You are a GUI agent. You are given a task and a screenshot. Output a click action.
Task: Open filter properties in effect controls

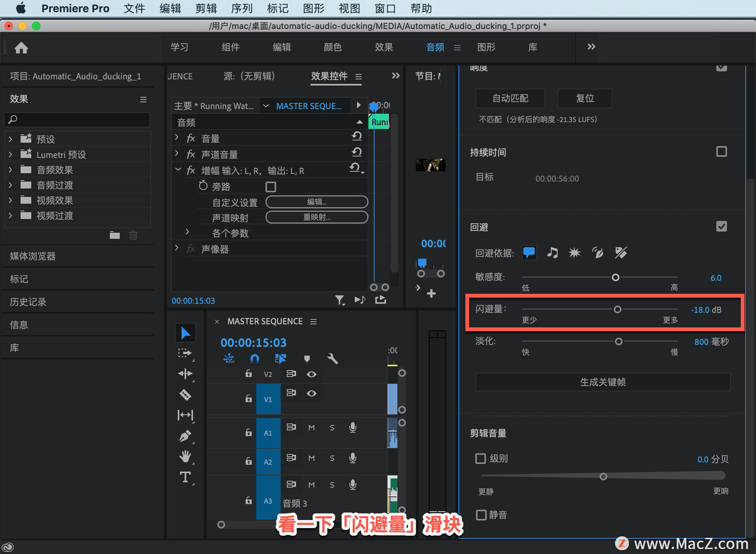tap(340, 300)
